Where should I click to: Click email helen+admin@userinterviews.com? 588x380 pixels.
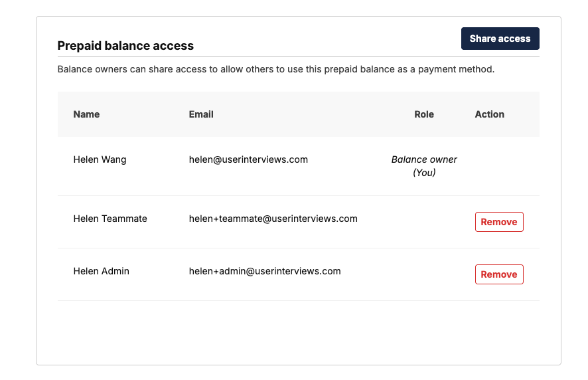tap(265, 271)
